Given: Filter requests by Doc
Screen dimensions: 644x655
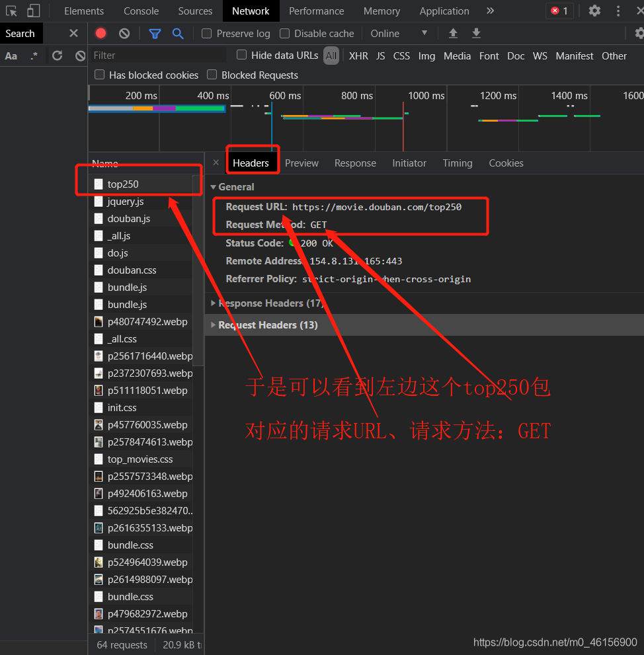Looking at the screenshot, I should (x=516, y=56).
